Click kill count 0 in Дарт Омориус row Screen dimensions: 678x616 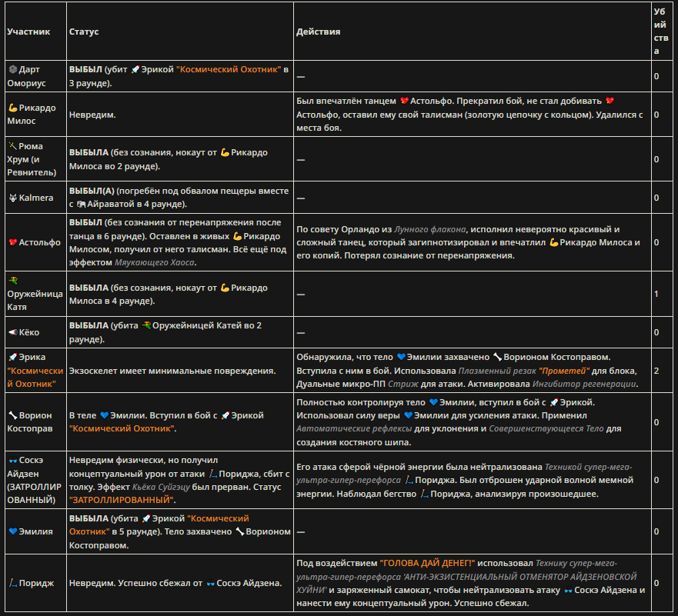click(656, 76)
